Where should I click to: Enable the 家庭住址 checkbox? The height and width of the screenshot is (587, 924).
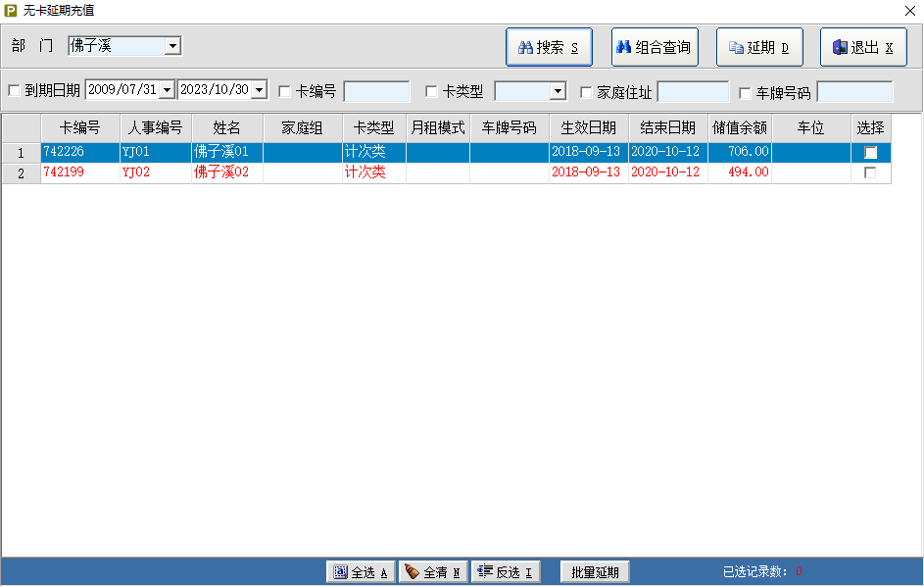point(586,92)
